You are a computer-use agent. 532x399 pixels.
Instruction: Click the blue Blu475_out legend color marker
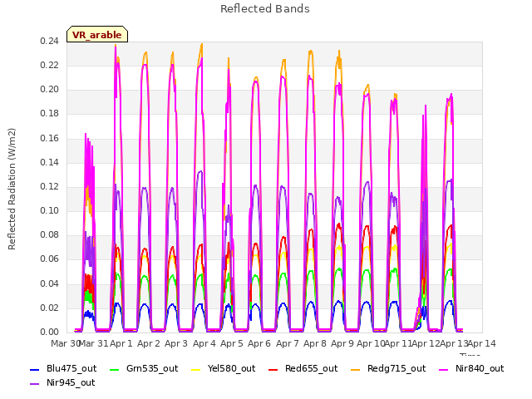[35, 369]
